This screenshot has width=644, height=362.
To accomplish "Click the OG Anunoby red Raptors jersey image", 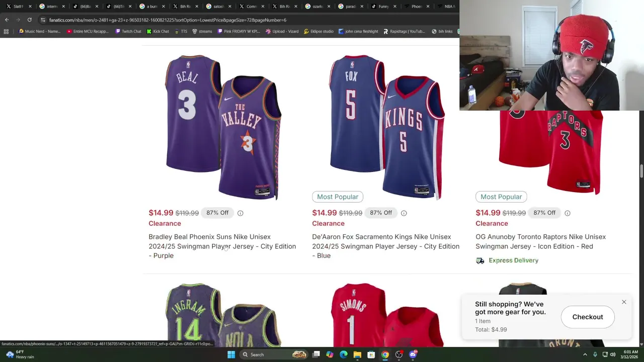I will tap(550, 152).
